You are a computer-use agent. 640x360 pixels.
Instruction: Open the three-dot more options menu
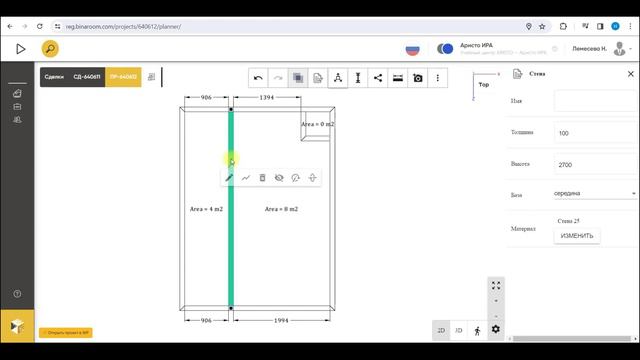(x=438, y=78)
